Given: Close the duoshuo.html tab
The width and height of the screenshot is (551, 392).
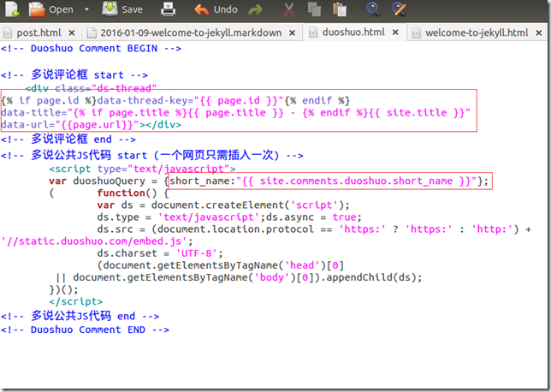Looking at the screenshot, I should coord(395,32).
